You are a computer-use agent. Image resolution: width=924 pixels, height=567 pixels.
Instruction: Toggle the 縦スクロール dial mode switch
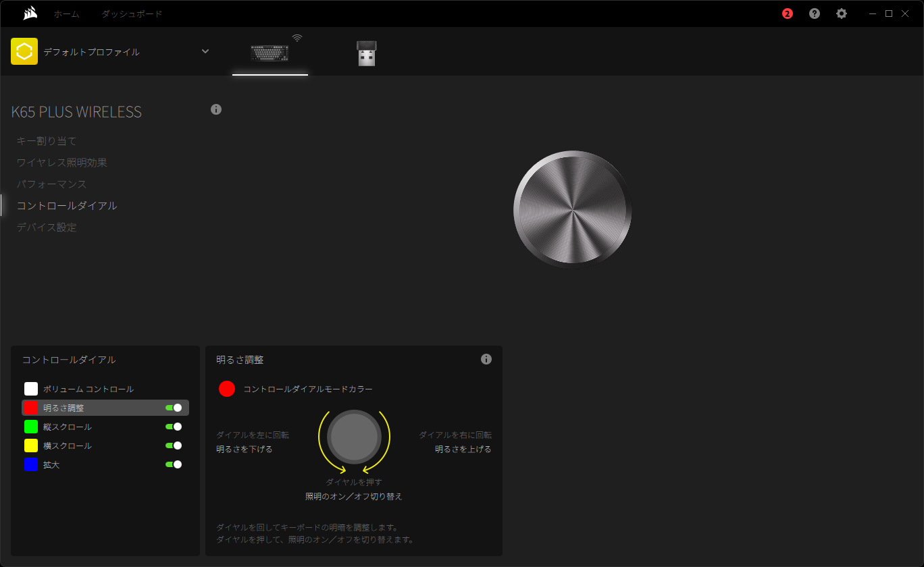coord(174,427)
